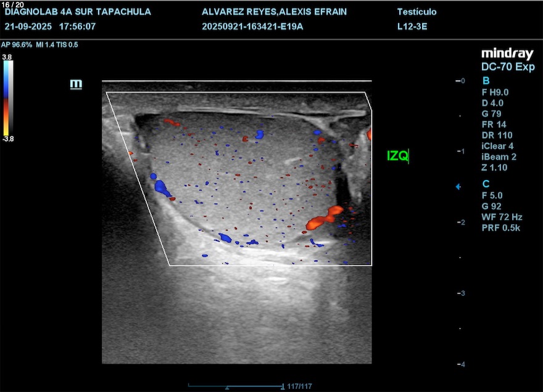Select the B mode parameter header
The image size is (543, 392).
pos(486,81)
